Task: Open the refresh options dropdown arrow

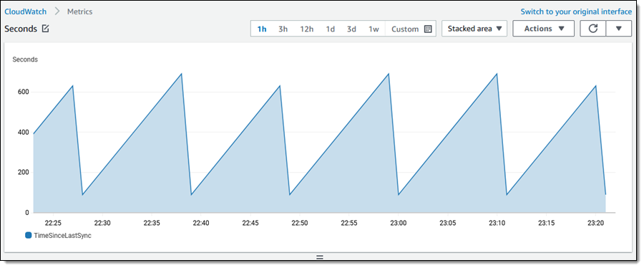Action: point(618,29)
